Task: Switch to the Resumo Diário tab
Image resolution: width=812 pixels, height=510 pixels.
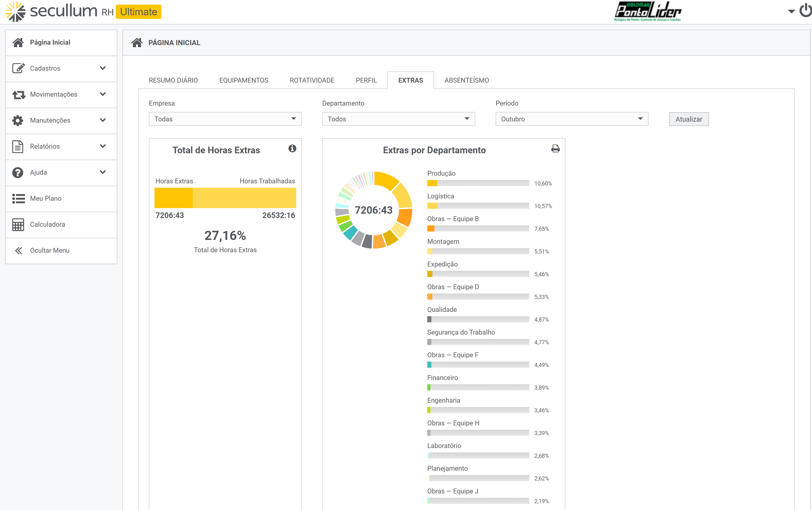Action: [x=173, y=80]
